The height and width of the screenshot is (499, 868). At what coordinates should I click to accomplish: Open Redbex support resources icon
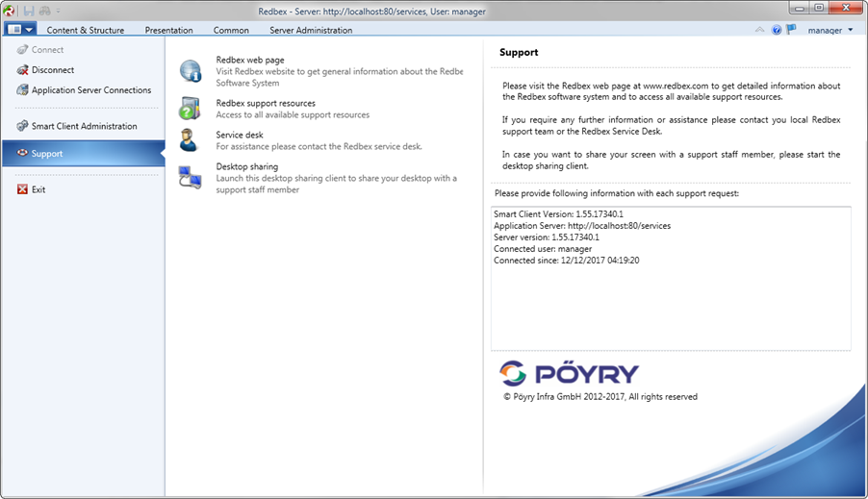[190, 108]
